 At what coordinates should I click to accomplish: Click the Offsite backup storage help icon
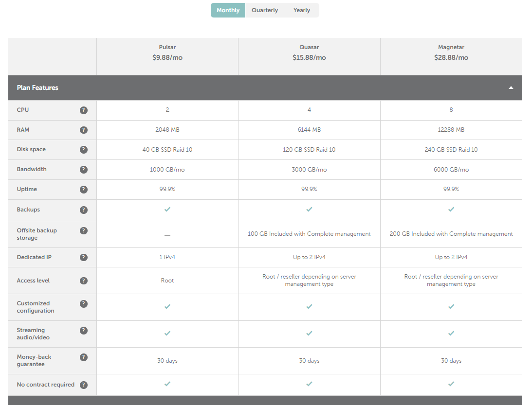84,231
